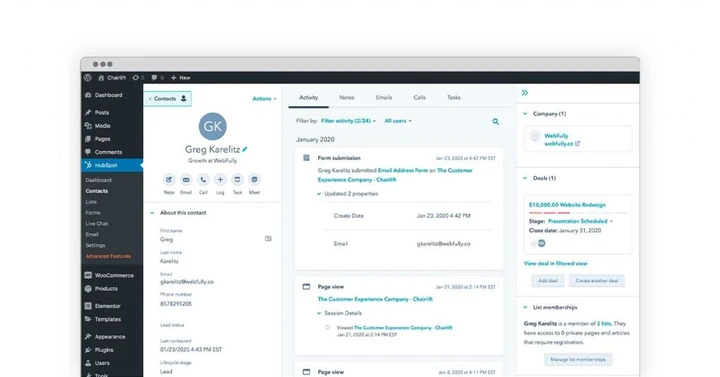Collapse Updated 2 properties section
The image size is (720, 377).
coord(319,194)
